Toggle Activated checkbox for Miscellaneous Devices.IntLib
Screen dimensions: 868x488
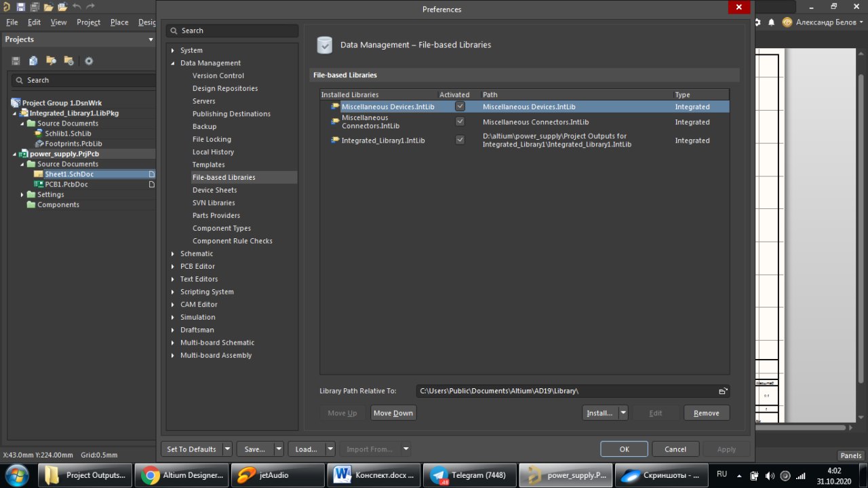point(460,107)
